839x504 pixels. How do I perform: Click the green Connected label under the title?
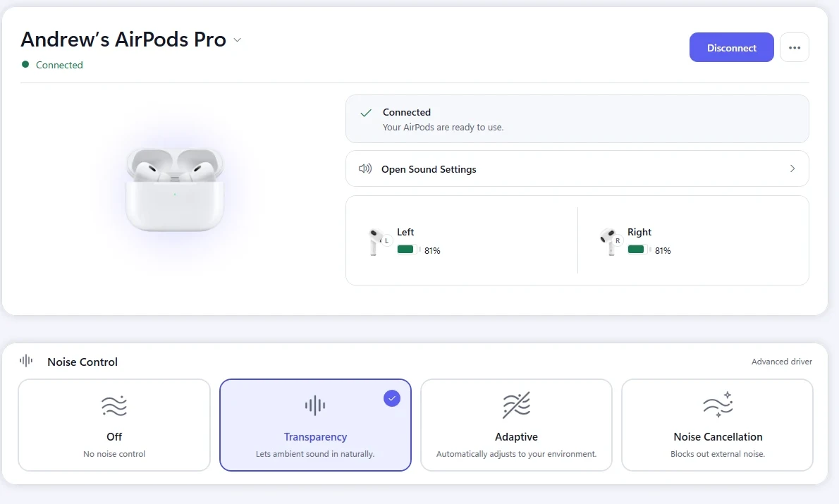coord(59,65)
